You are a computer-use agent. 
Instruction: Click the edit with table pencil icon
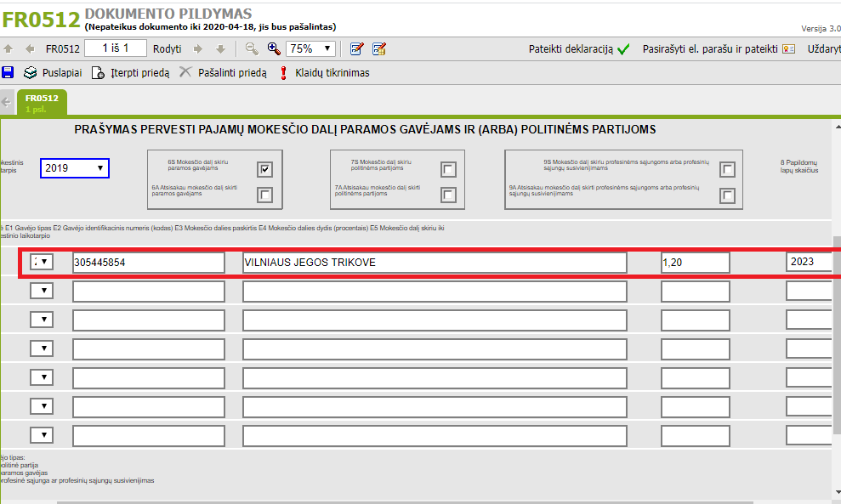pos(379,48)
